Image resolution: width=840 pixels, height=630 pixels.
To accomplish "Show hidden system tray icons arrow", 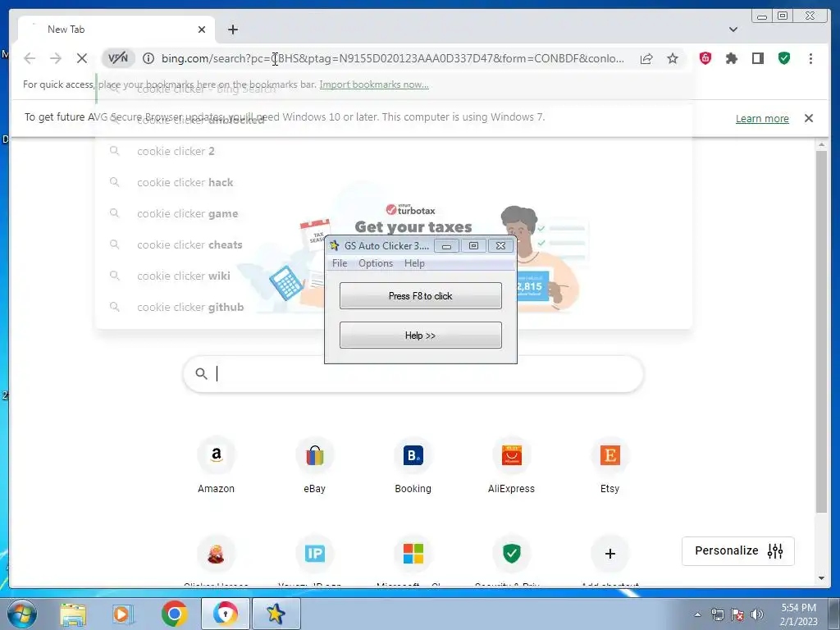I will point(697,614).
